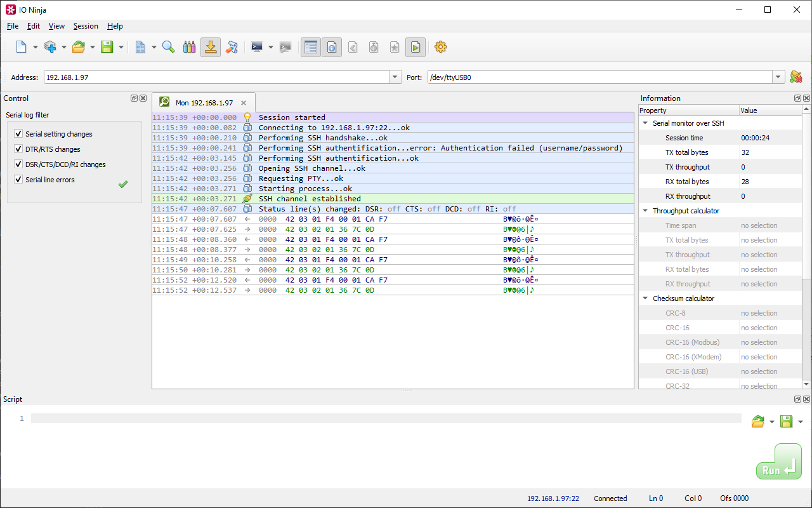Viewport: 812px width, 508px height.
Task: Float the Script panel using undock icon
Action: [x=798, y=399]
